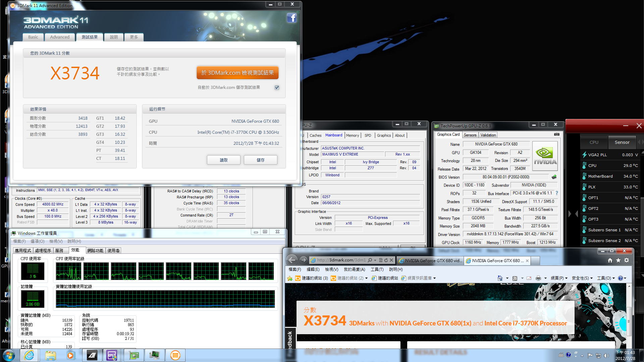Image resolution: width=644 pixels, height=362 pixels.
Task: Close the active NVIDIA GeForce GTX 680 IE tab
Action: click(527, 260)
